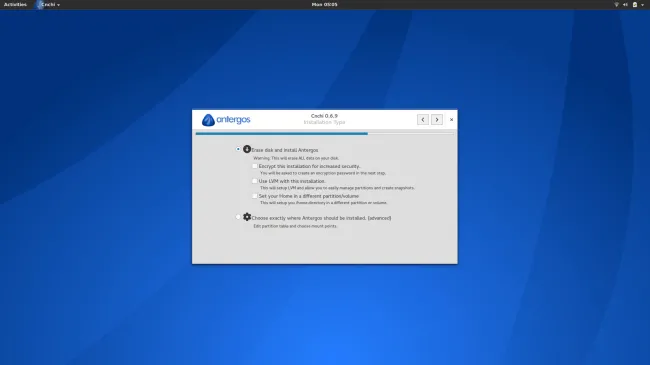
Task: Click the battery icon in system tray
Action: (635, 5)
